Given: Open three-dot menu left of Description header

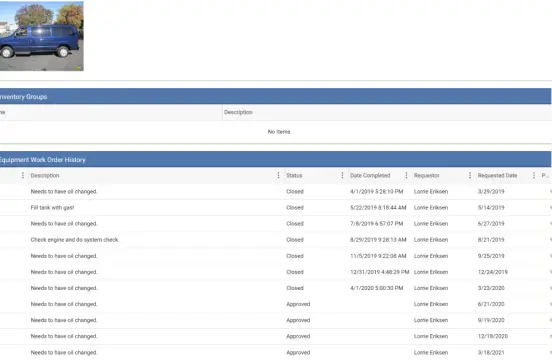Looking at the screenshot, I should 23,175.
